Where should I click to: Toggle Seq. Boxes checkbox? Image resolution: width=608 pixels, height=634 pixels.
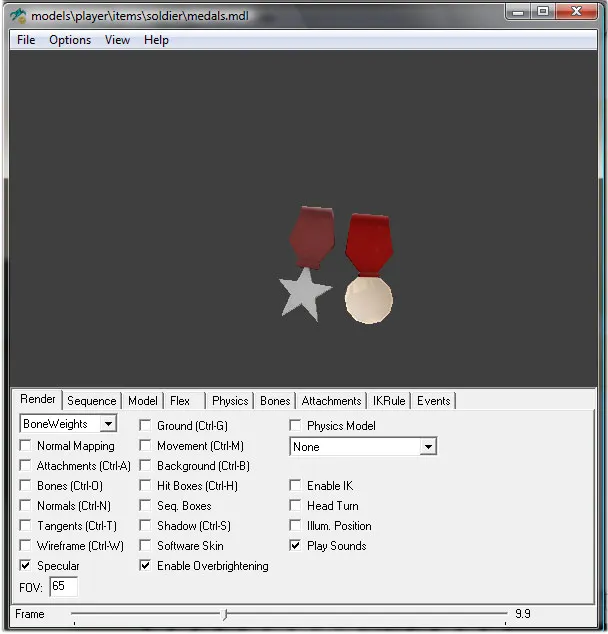pos(145,505)
